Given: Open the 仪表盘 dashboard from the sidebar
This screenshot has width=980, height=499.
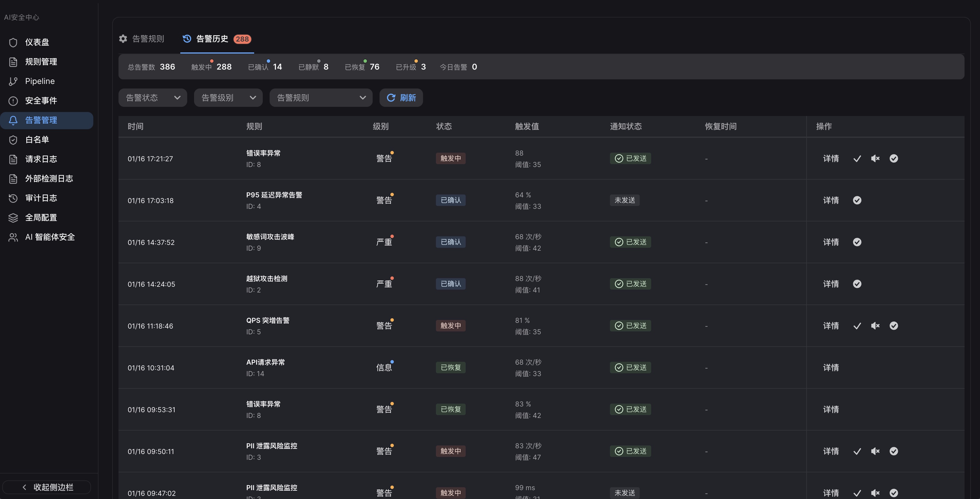Looking at the screenshot, I should pos(37,42).
